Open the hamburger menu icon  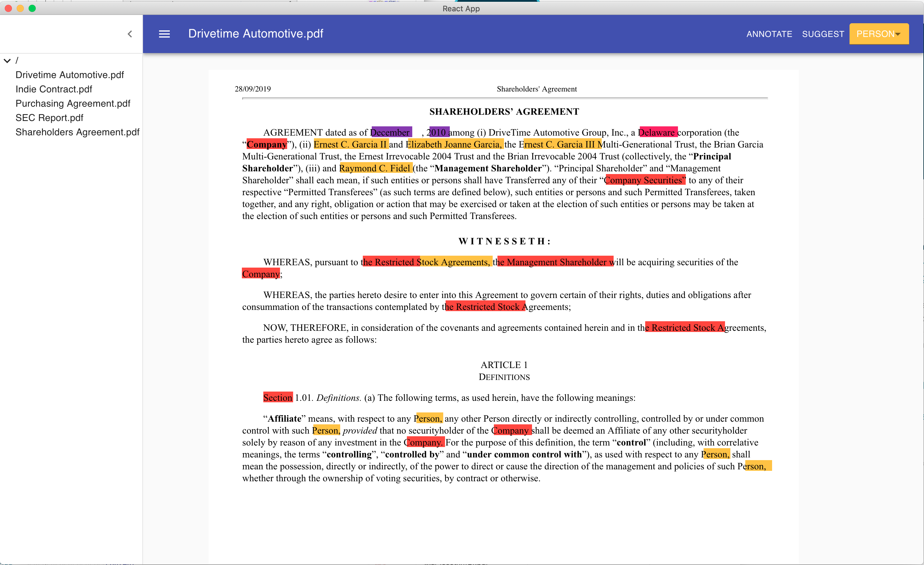click(x=164, y=34)
